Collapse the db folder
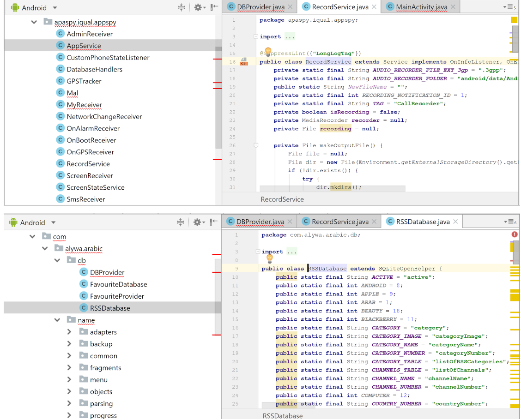Screen dimensions: 521x420 pyautogui.click(x=57, y=261)
